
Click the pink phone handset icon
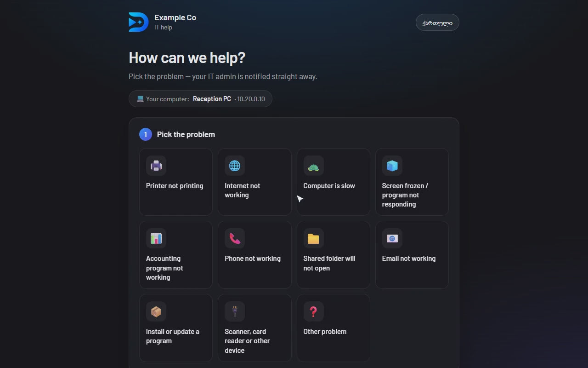235,238
